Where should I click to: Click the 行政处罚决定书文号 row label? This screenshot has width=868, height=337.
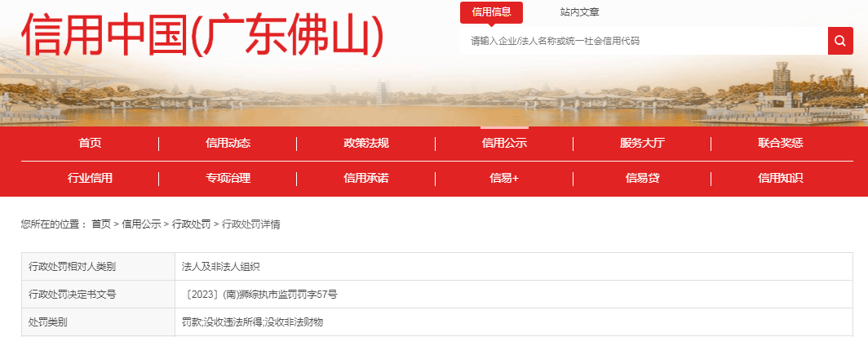[x=72, y=295]
